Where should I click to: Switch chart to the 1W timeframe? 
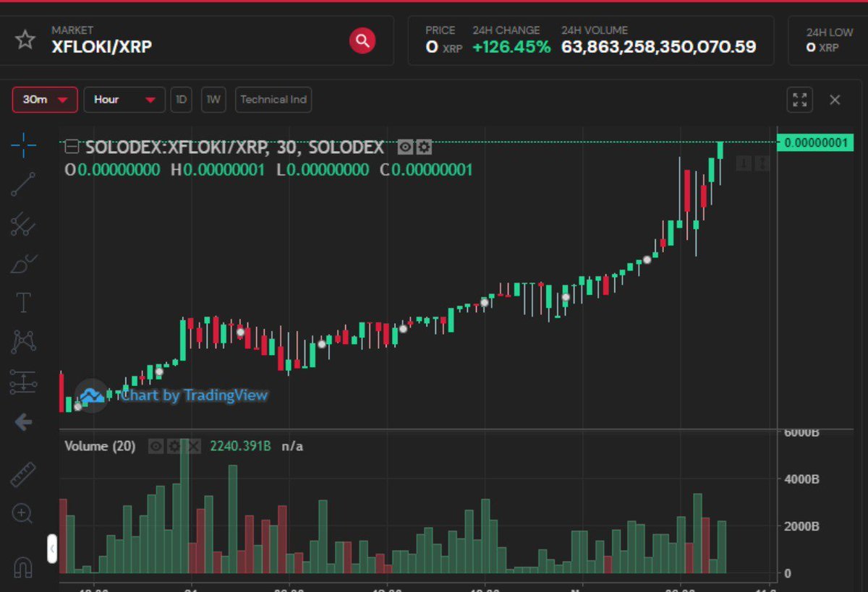(213, 100)
